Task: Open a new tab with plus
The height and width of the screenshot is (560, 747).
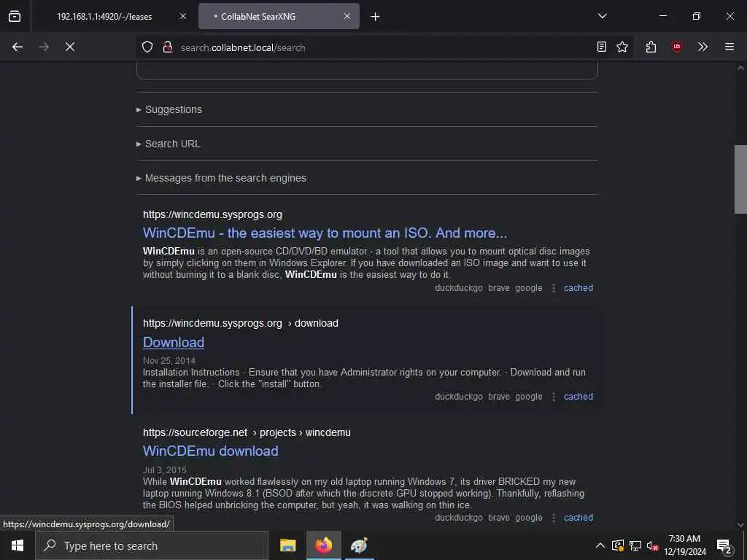Action: tap(376, 17)
